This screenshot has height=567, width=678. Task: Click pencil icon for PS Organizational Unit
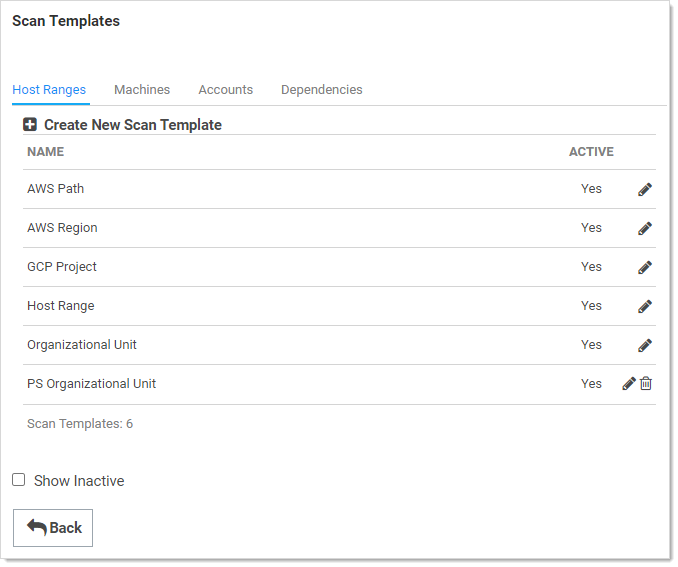pos(629,384)
